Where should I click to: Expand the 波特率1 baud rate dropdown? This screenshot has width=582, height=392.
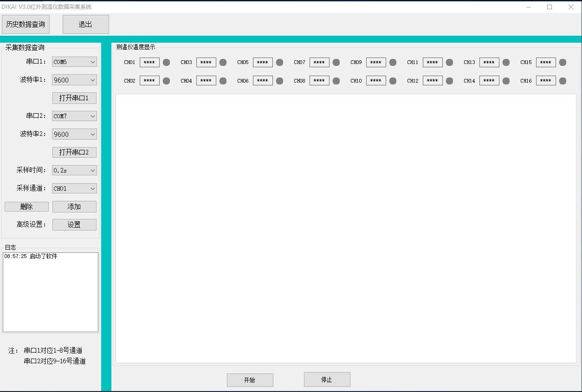[74, 80]
